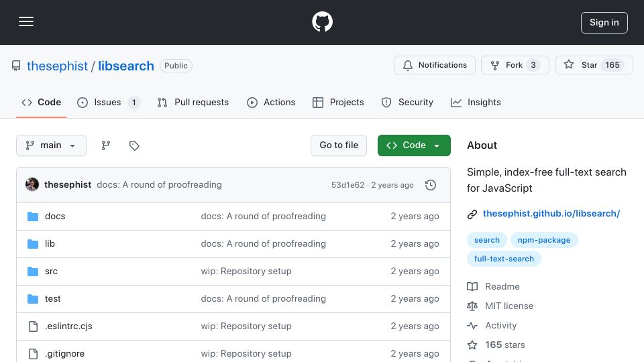Image resolution: width=644 pixels, height=362 pixels.
Task: View the 165 stars link
Action: point(505,345)
